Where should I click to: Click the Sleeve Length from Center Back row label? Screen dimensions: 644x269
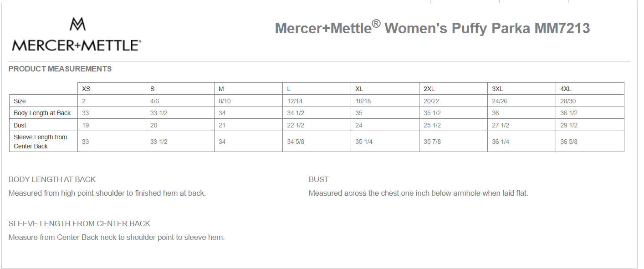point(41,142)
